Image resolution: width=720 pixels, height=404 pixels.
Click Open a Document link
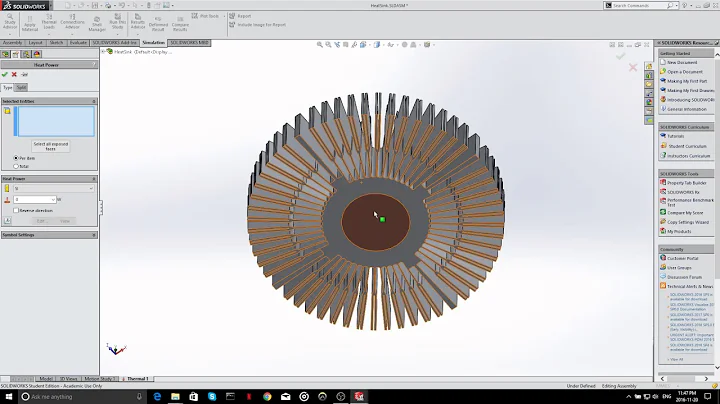pos(685,72)
